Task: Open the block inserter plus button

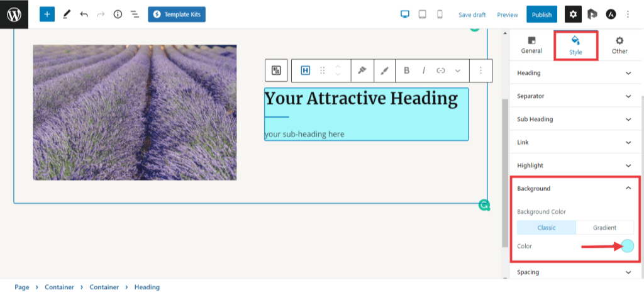Action: click(47, 14)
